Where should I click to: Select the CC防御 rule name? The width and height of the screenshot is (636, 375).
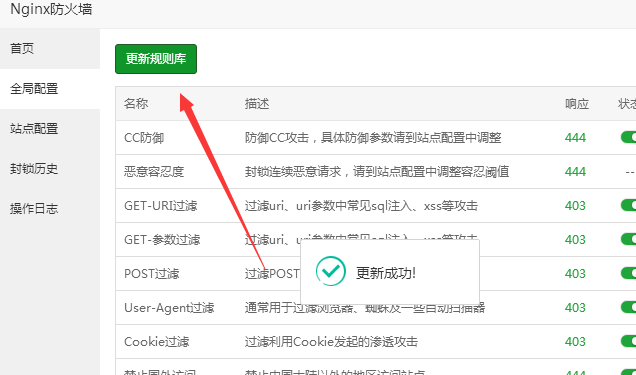(144, 138)
